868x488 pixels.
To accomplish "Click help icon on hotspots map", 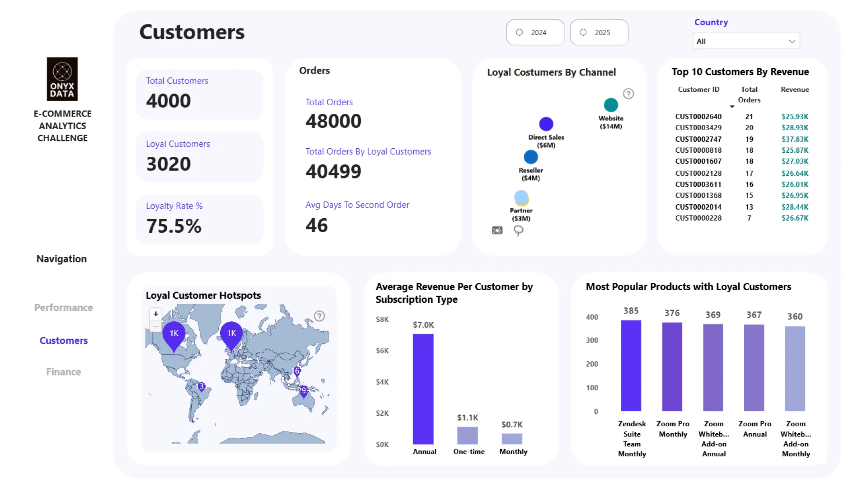I will (x=319, y=316).
